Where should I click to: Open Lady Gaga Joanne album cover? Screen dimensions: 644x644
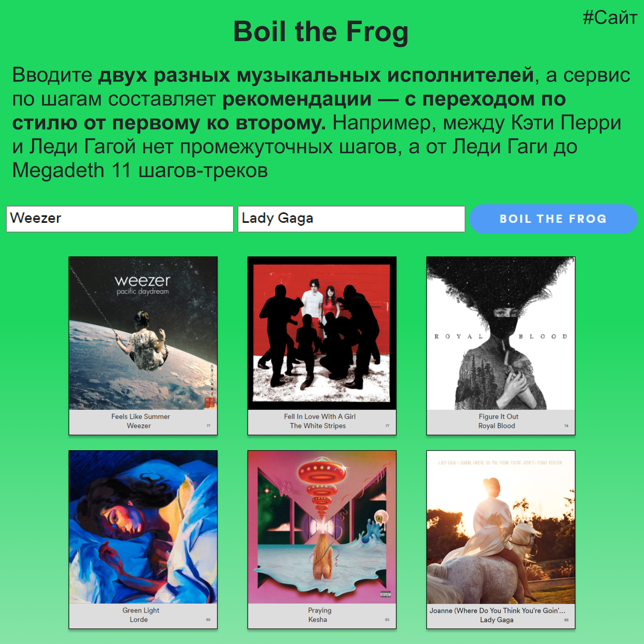click(501, 527)
